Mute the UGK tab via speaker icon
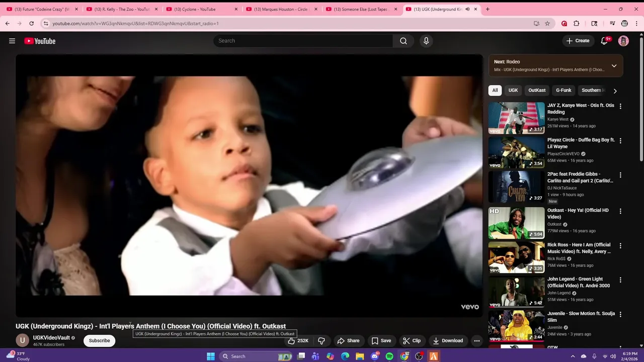 click(x=467, y=9)
